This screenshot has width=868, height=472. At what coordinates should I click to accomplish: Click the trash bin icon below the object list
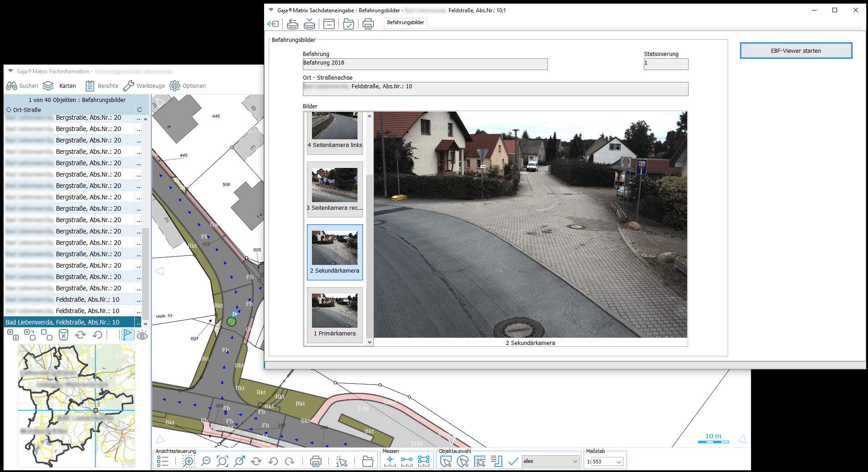pos(63,335)
